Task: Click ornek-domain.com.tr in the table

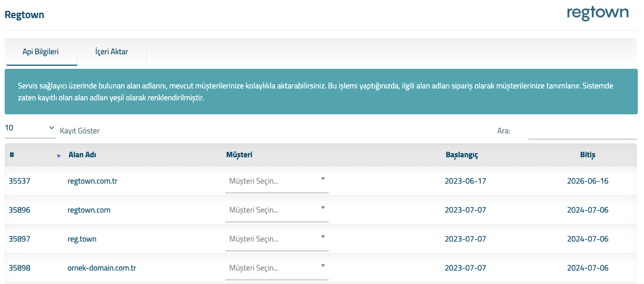Action: coord(101,268)
